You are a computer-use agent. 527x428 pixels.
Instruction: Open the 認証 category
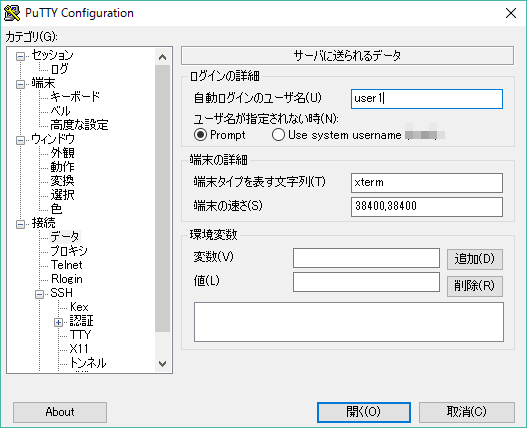point(81,321)
